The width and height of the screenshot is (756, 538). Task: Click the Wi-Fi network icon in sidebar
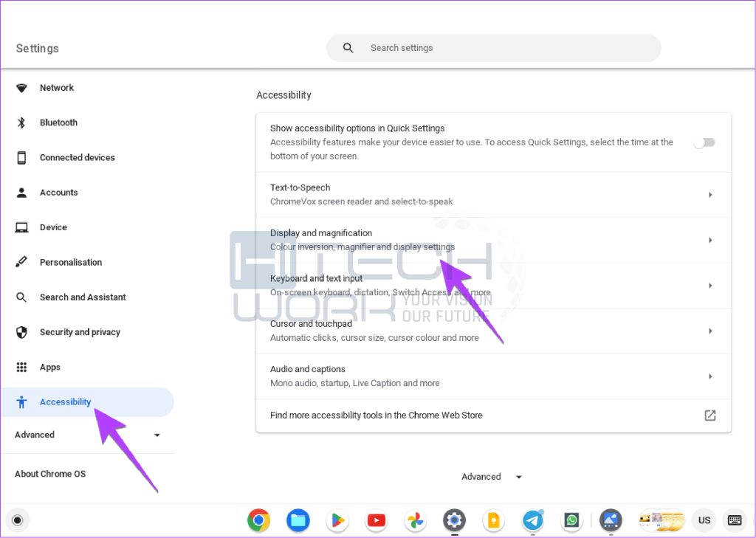coord(21,89)
